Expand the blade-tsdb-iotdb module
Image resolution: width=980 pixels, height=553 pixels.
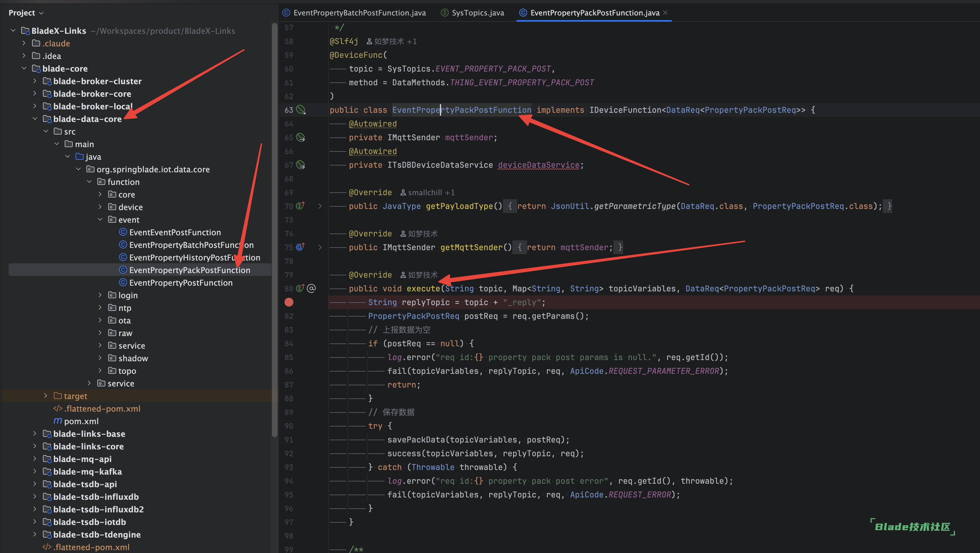point(35,522)
